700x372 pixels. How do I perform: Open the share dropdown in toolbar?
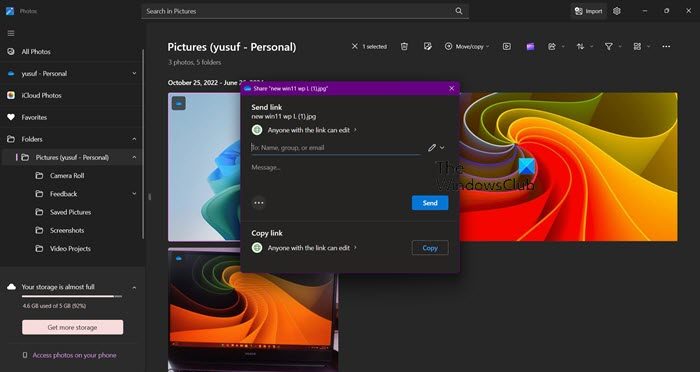[x=556, y=46]
